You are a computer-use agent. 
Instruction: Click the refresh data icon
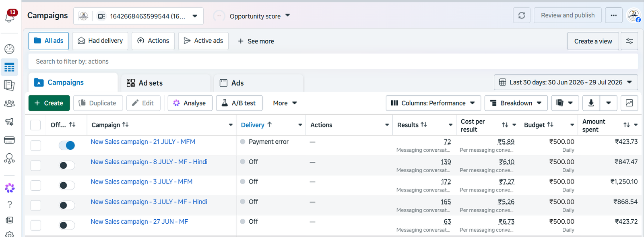point(522,15)
